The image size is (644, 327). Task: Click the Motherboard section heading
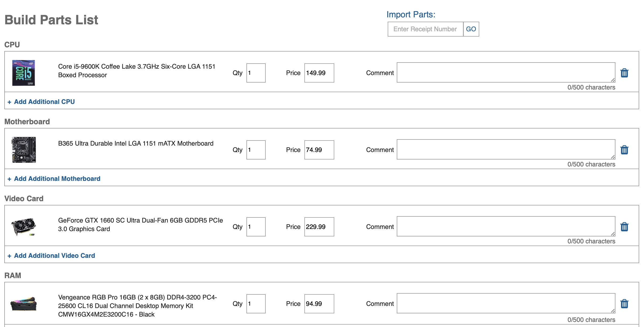[x=27, y=122]
